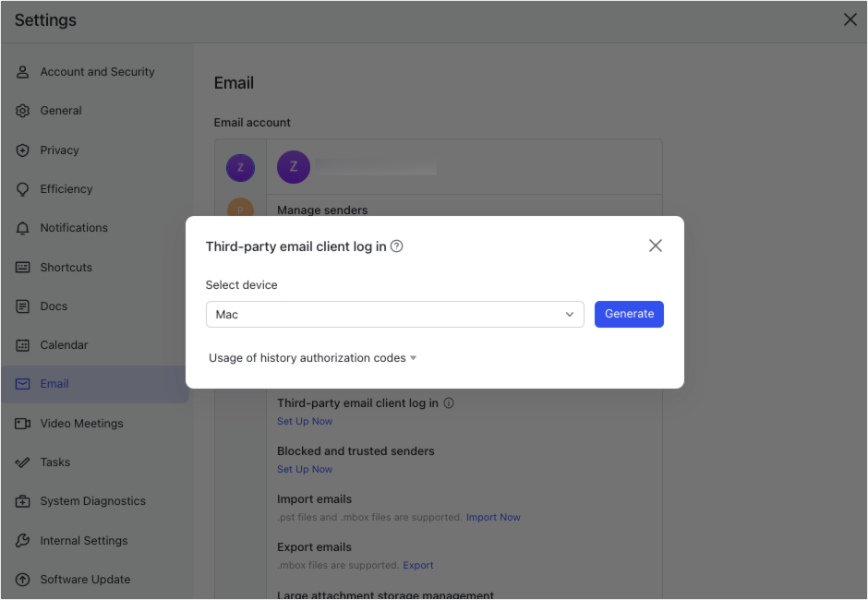Click the Export link for emails
Viewport: 868px width, 600px height.
[418, 566]
